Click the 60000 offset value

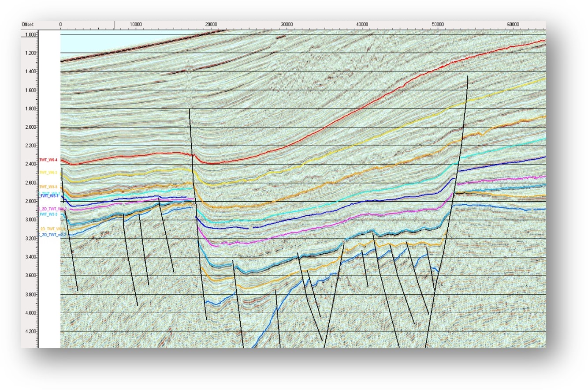pos(513,24)
